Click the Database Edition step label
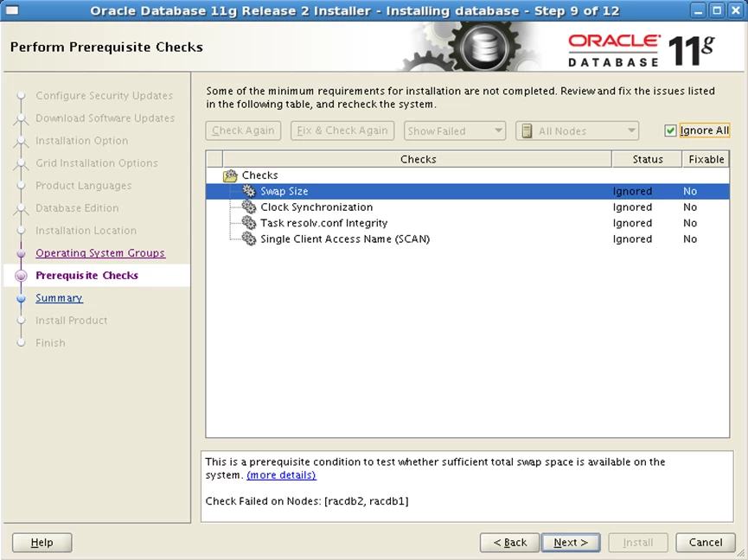This screenshot has width=748, height=560. click(77, 207)
